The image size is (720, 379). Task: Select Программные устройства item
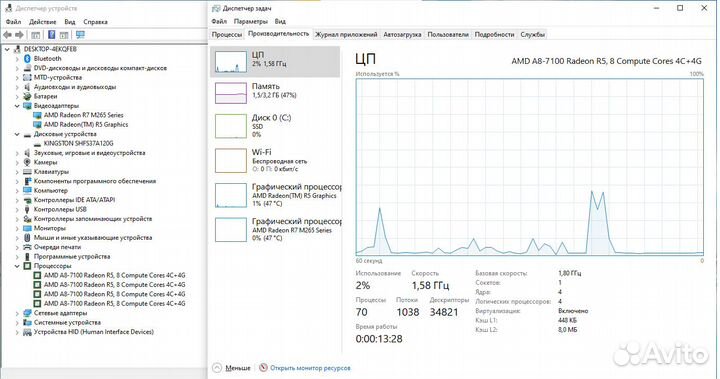[72, 256]
